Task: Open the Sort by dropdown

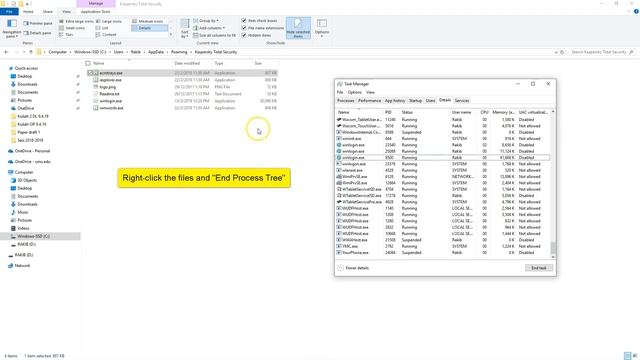Action: click(185, 28)
